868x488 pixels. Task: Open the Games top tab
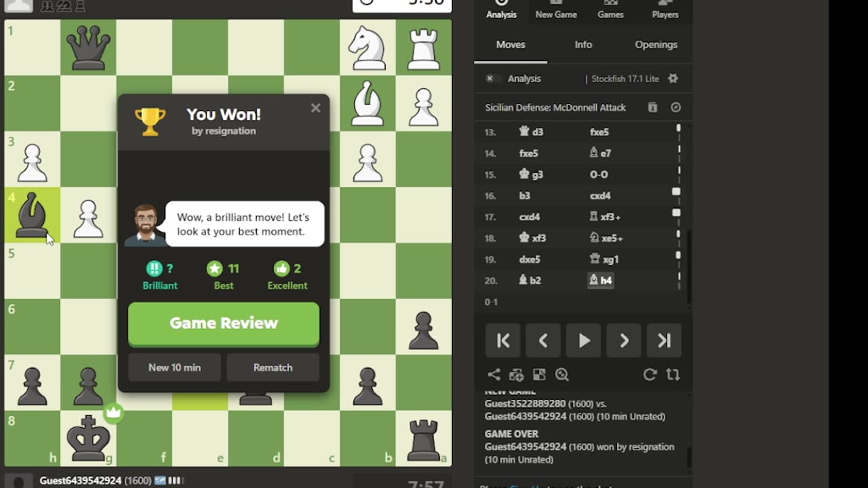pos(610,10)
